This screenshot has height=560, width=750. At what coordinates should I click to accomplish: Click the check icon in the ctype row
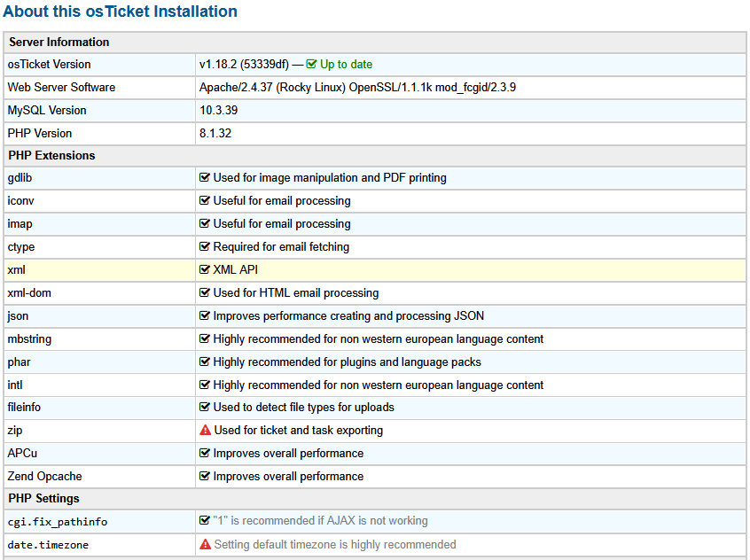coord(205,246)
